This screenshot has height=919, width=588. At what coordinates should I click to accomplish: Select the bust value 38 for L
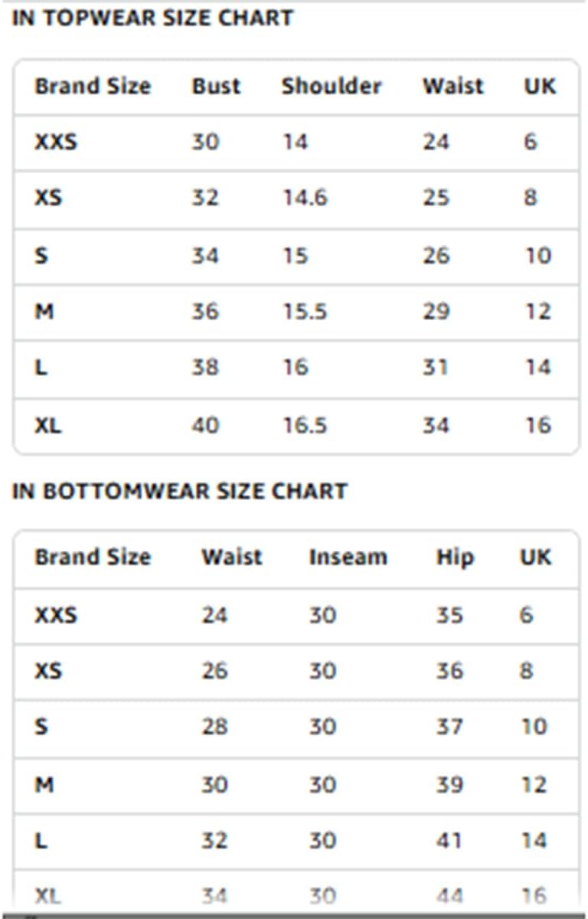(204, 368)
